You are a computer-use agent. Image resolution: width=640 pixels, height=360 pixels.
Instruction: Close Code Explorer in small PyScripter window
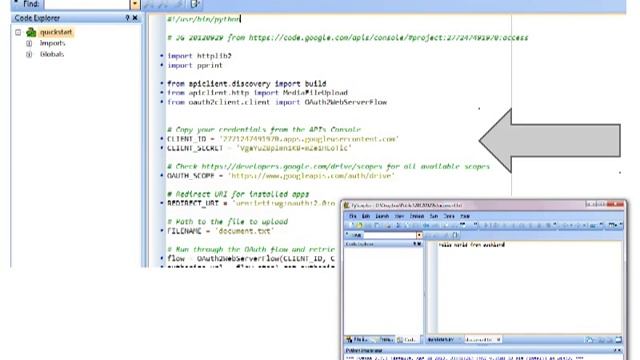[x=419, y=244]
